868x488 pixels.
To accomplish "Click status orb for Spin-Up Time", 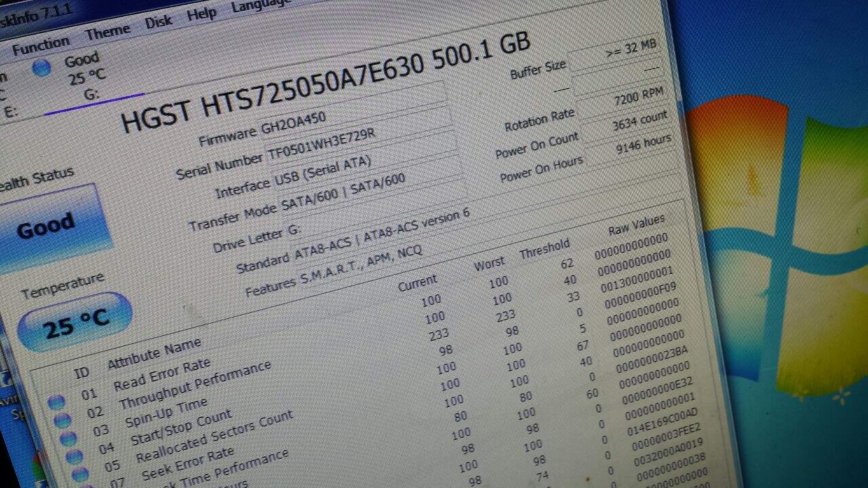I will (68, 439).
